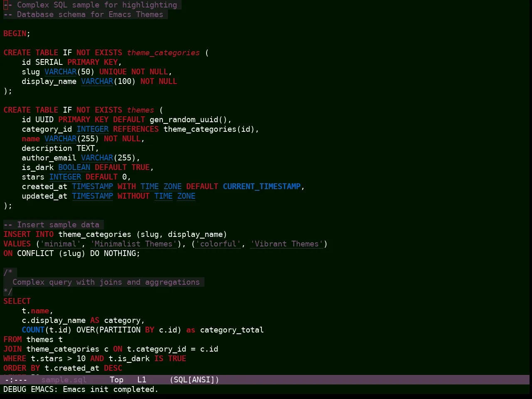The image size is (532, 399).
Task: Click the PARTITION word
Action: pyautogui.click(x=120, y=330)
